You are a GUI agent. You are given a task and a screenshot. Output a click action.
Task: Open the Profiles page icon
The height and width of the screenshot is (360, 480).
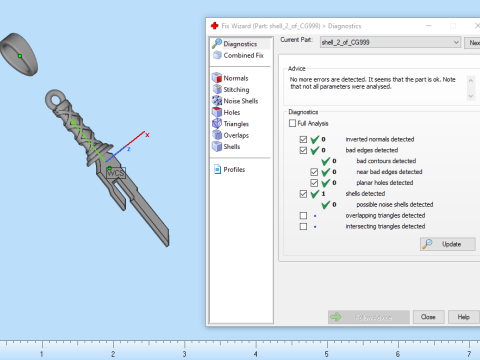217,169
